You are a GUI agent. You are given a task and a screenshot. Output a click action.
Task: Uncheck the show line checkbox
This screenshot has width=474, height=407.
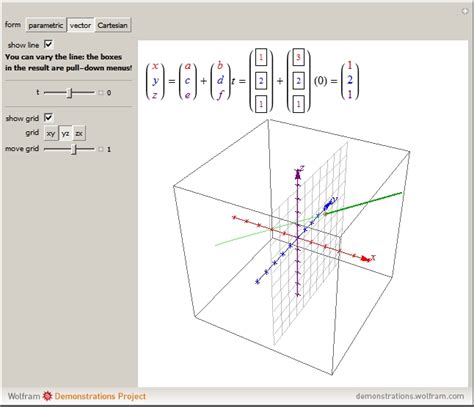49,44
